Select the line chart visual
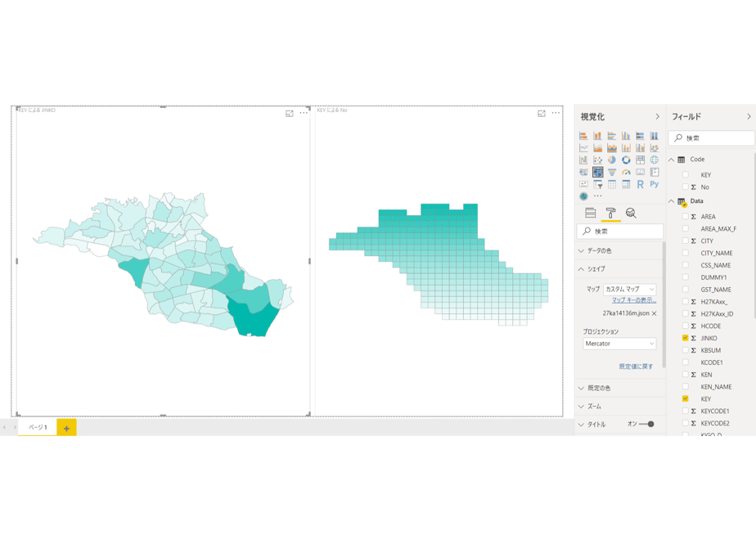Viewport: 756px width, 540px height. point(583,147)
